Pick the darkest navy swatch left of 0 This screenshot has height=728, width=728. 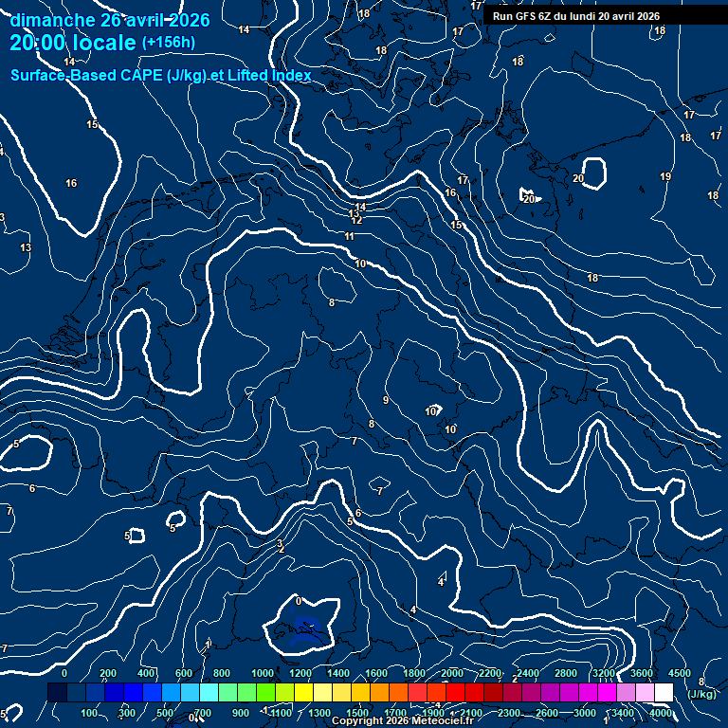(57, 692)
